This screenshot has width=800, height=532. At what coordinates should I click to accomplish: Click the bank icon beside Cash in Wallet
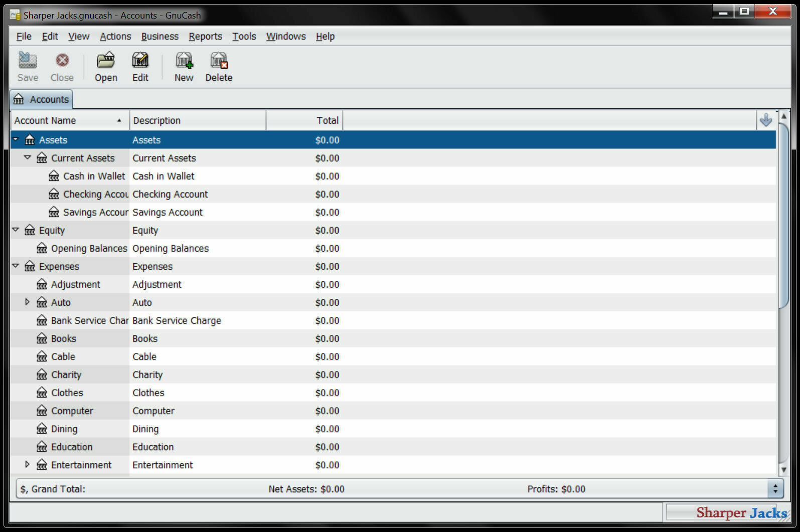(x=54, y=176)
